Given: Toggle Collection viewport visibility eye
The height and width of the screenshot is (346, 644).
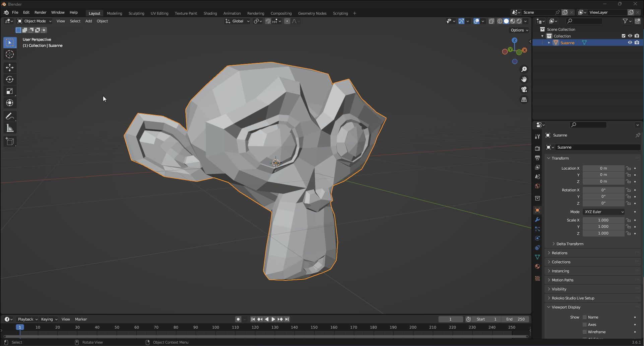Looking at the screenshot, I should point(630,36).
